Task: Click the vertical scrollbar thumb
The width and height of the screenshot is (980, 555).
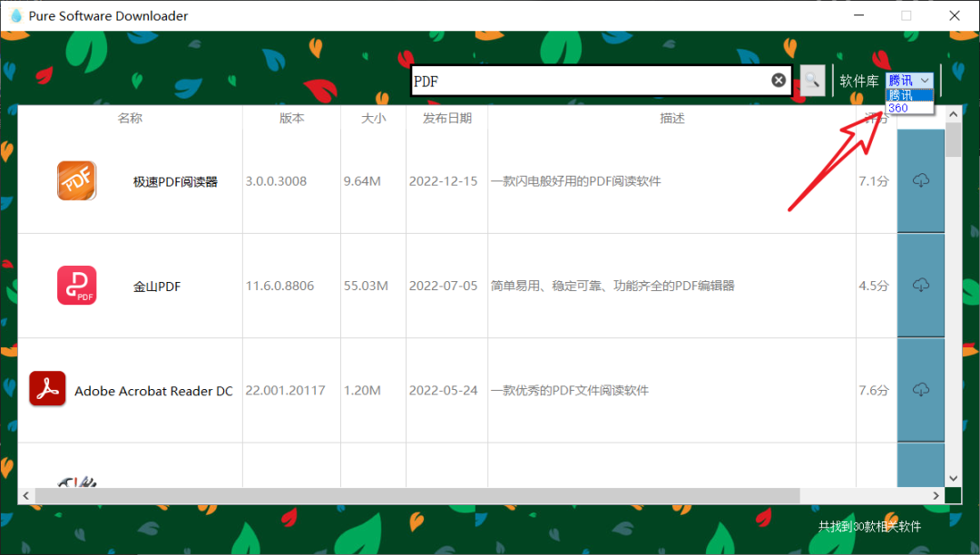Action: pos(953,140)
